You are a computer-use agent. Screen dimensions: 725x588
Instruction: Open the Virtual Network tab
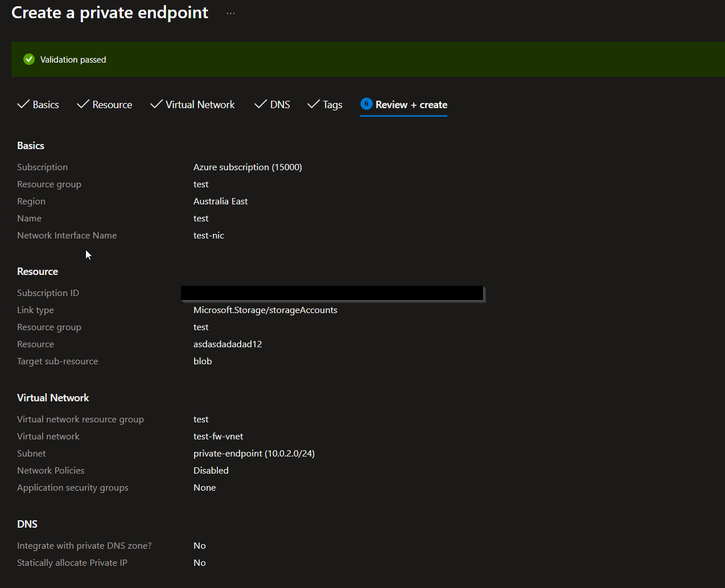200,105
